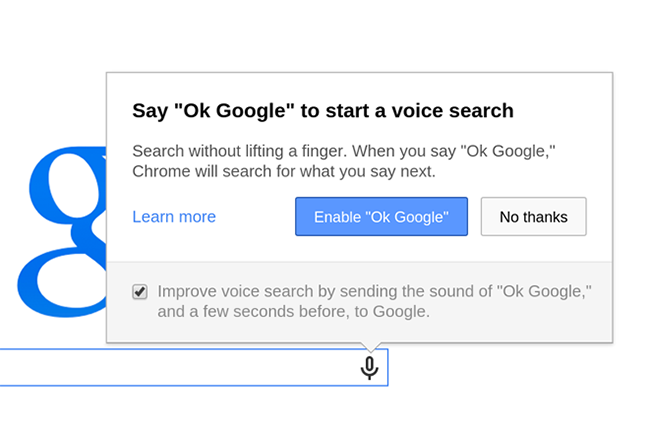Screen dimensions: 650x433
Task: Click the word "voice search" in the title
Action: pos(453,111)
